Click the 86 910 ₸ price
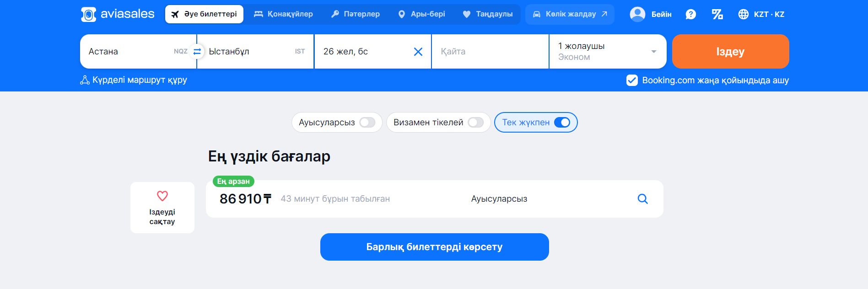868x289 pixels. click(245, 199)
